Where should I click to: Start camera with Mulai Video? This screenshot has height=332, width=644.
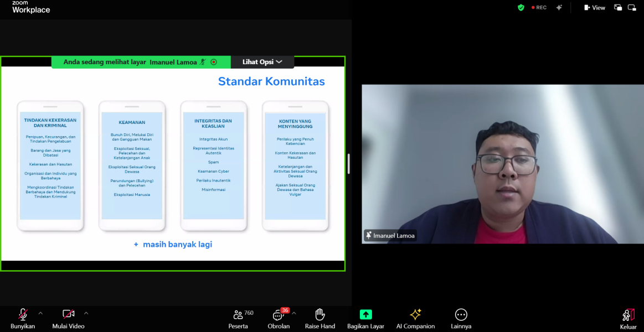[x=68, y=315]
